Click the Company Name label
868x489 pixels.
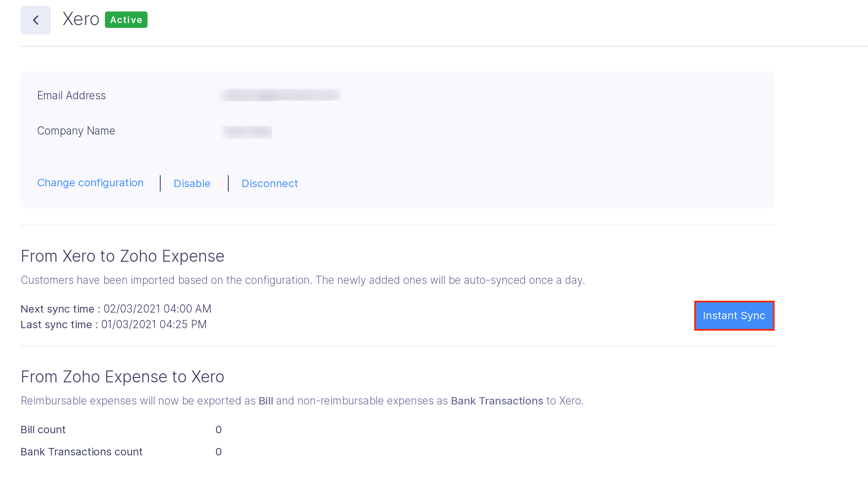coord(76,131)
